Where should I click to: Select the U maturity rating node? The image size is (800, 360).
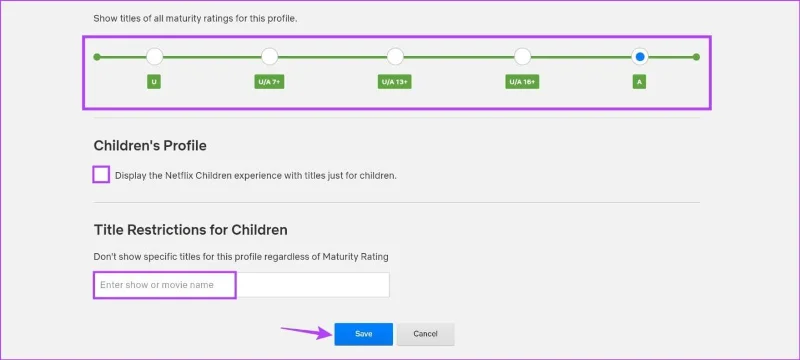[x=155, y=57]
